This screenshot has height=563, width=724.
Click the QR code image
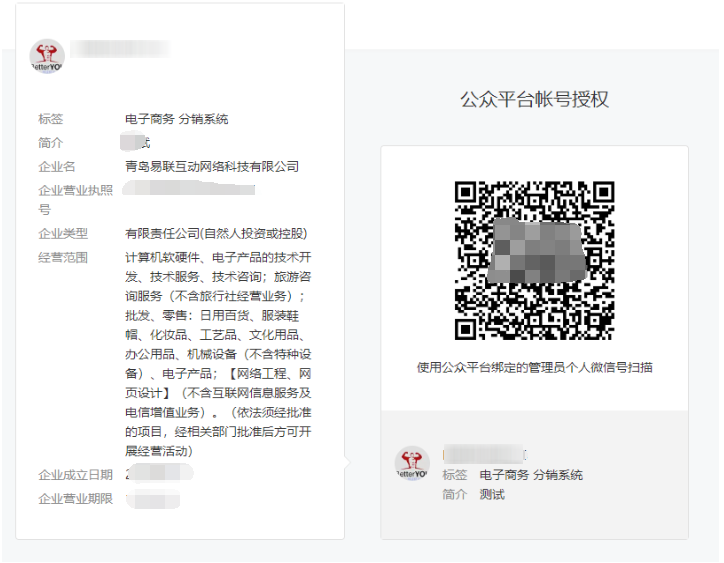[534, 260]
